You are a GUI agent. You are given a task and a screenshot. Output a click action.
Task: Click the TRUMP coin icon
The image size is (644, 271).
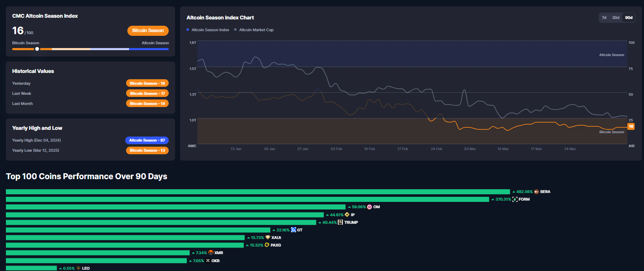340,222
